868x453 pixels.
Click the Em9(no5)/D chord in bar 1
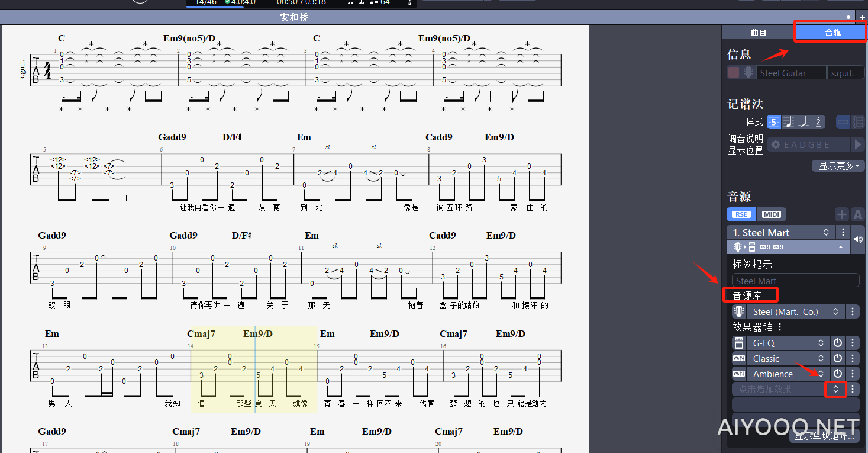189,38
